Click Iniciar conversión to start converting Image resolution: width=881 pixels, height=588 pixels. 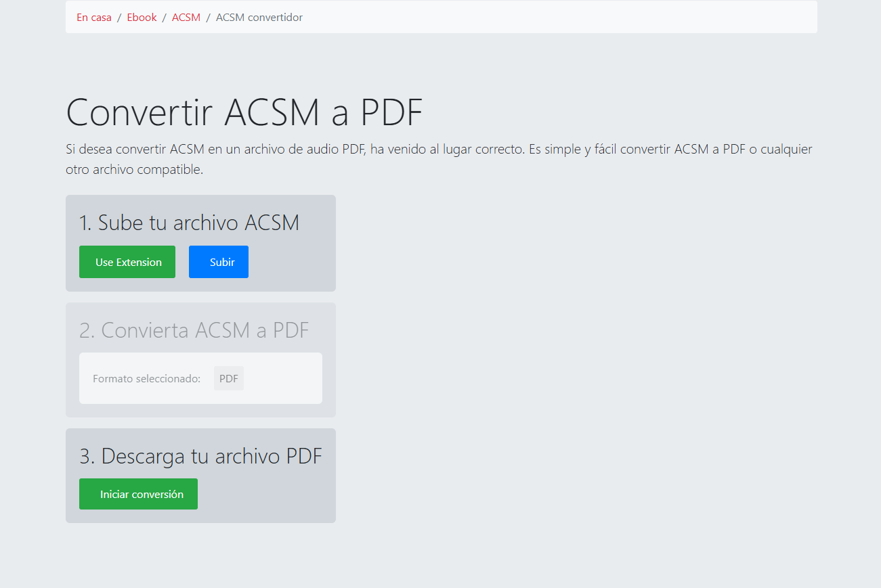tap(138, 493)
